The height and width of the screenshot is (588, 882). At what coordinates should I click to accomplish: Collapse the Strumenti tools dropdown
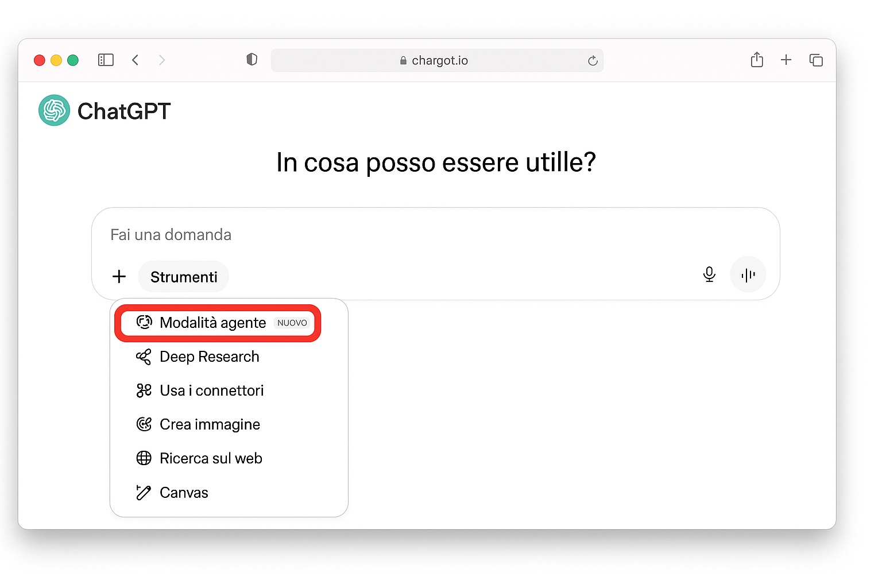184,277
